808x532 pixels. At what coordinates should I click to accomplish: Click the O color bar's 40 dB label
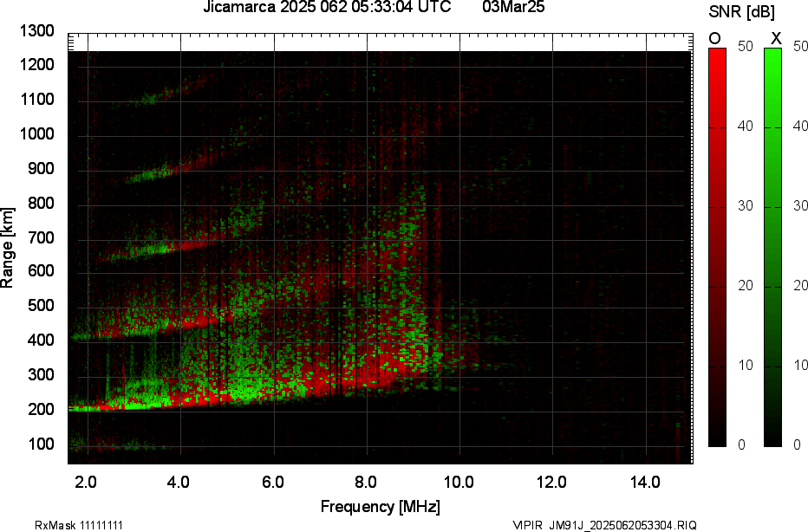[x=746, y=127]
